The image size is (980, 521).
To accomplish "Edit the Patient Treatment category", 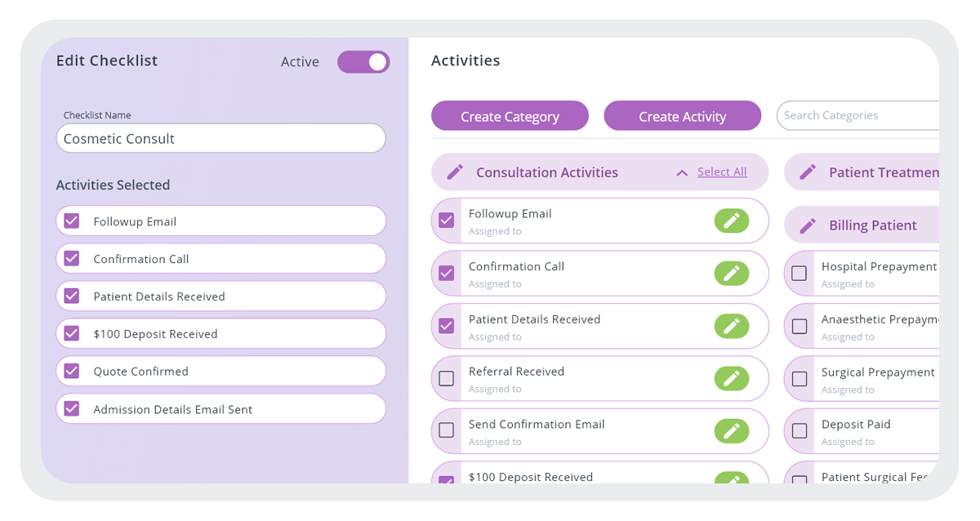I will 808,172.
